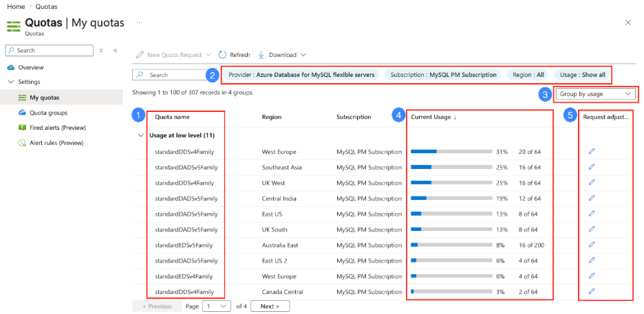Click the 3% usage bar for Canada Central
Viewport: 644px width, 314px height.
coord(451,292)
